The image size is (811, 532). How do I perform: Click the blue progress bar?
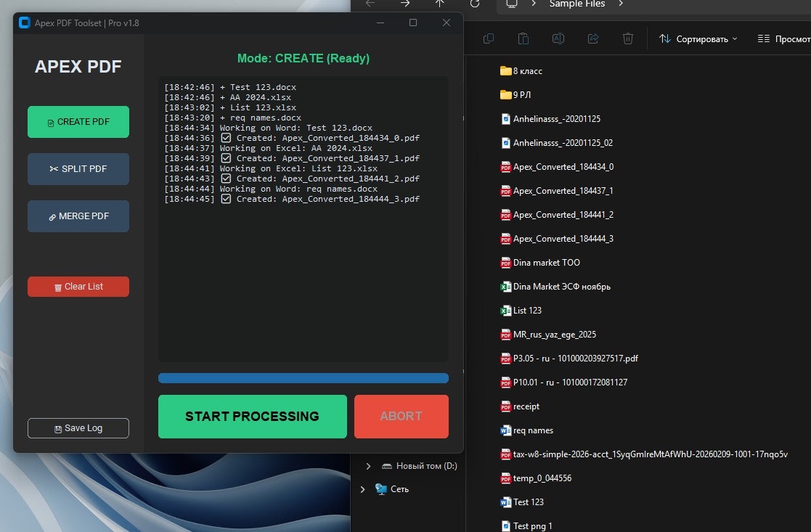(x=303, y=378)
